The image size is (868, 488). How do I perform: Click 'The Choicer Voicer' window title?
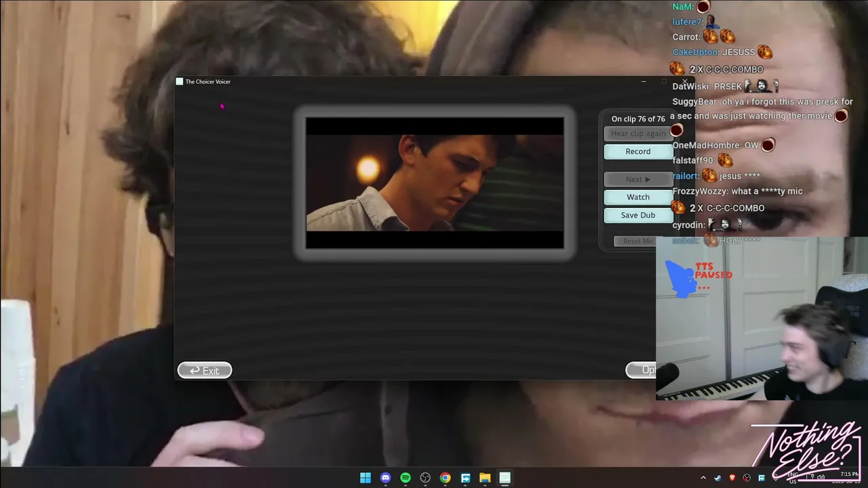coord(208,81)
